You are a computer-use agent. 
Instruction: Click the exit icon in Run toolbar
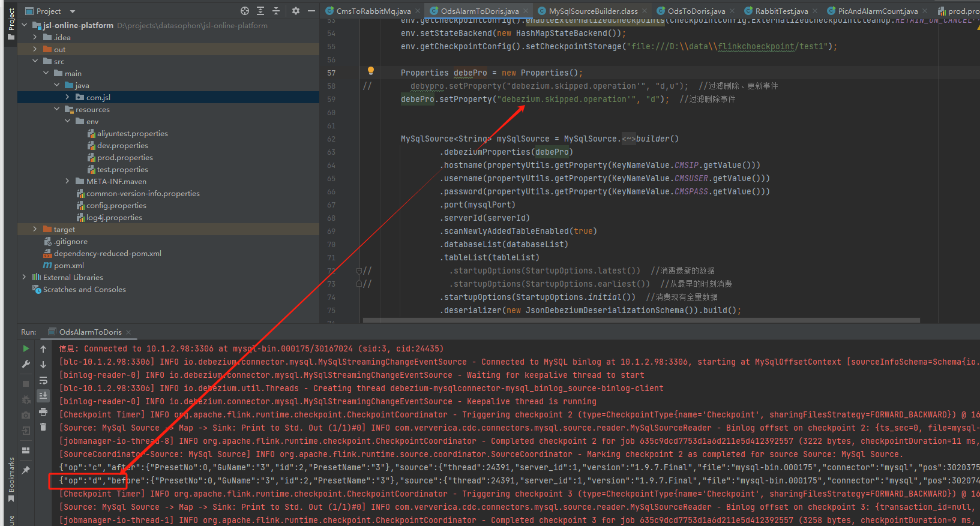tap(26, 431)
